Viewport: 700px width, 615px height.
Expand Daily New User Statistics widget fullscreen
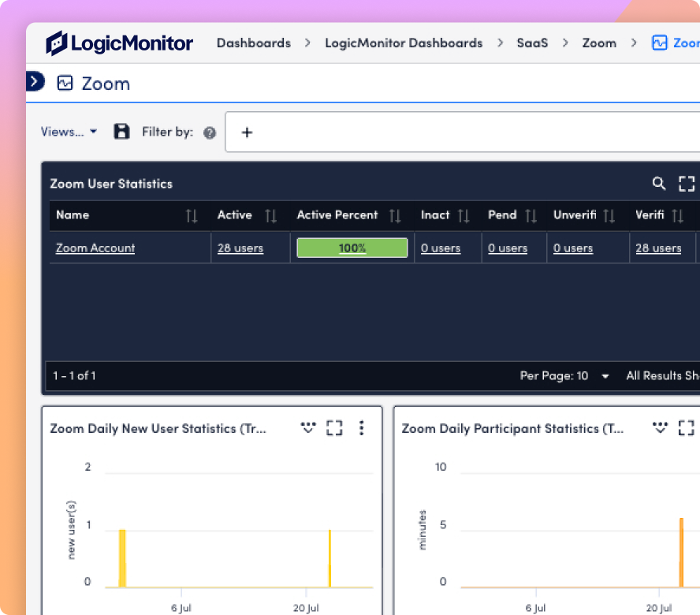pyautogui.click(x=334, y=428)
